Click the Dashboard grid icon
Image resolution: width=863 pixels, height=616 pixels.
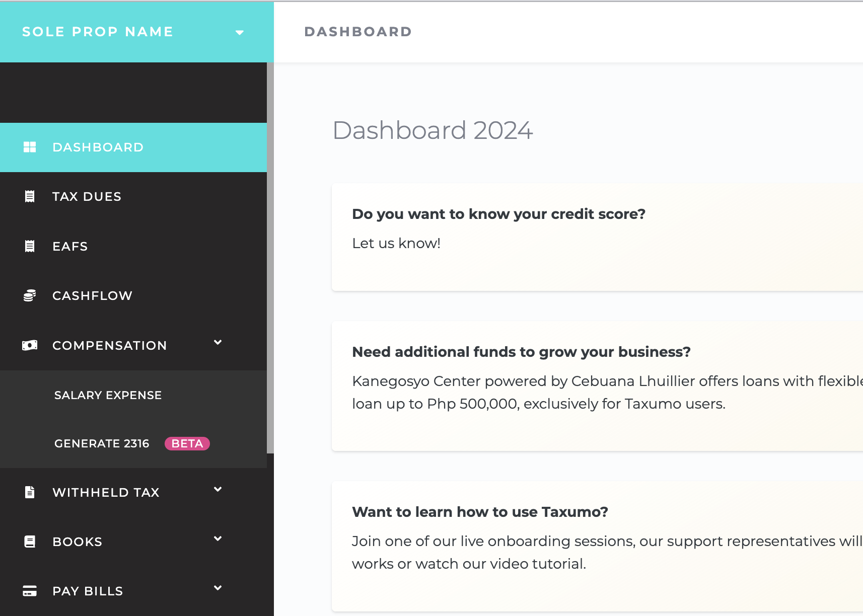(30, 147)
